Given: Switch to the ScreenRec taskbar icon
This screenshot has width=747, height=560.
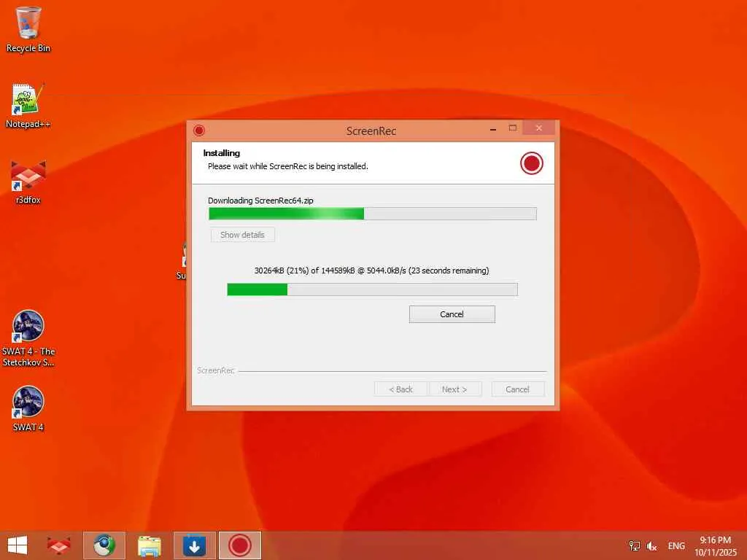Looking at the screenshot, I should [x=239, y=545].
